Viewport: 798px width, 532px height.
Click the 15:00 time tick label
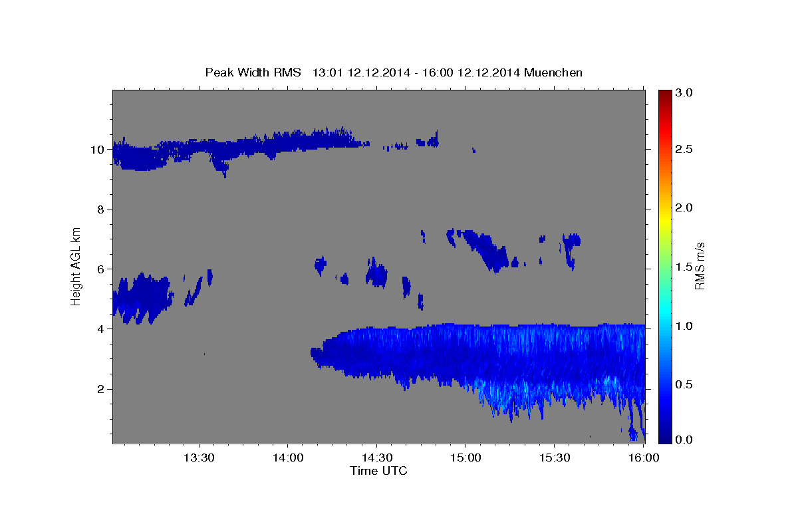(465, 458)
